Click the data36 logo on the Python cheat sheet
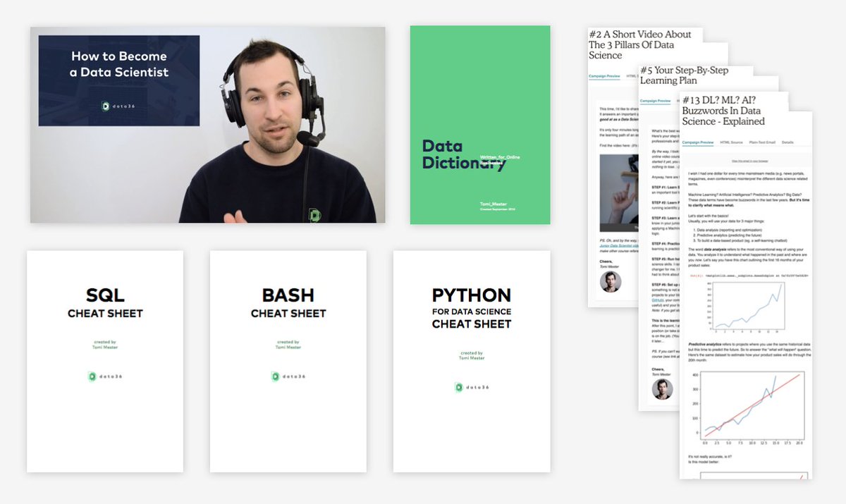The image size is (846, 504). pyautogui.click(x=472, y=387)
